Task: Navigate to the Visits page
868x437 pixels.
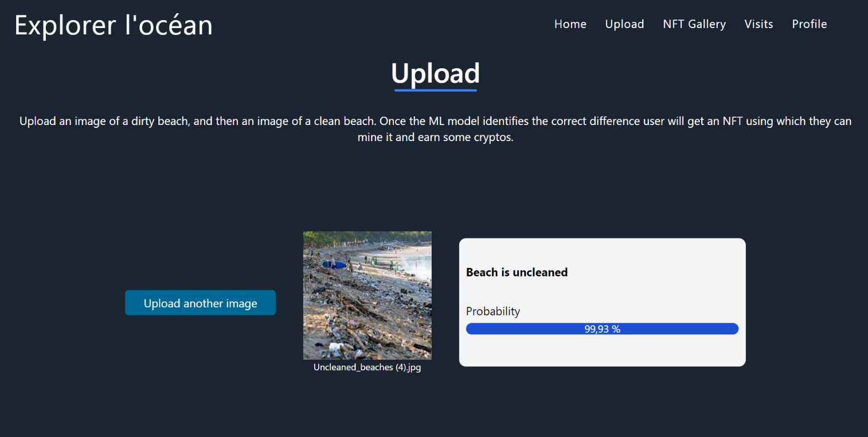Action: pyautogui.click(x=758, y=24)
